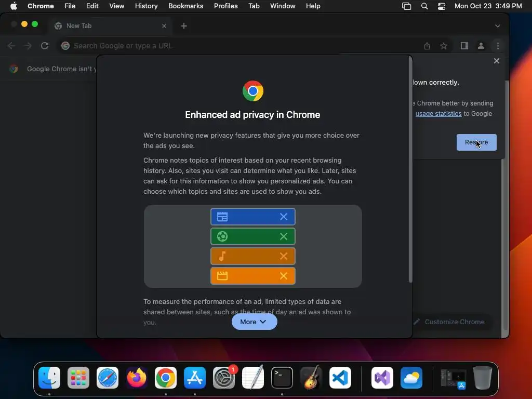Remove the music note topic chip
The image size is (532, 399).
pyautogui.click(x=284, y=256)
